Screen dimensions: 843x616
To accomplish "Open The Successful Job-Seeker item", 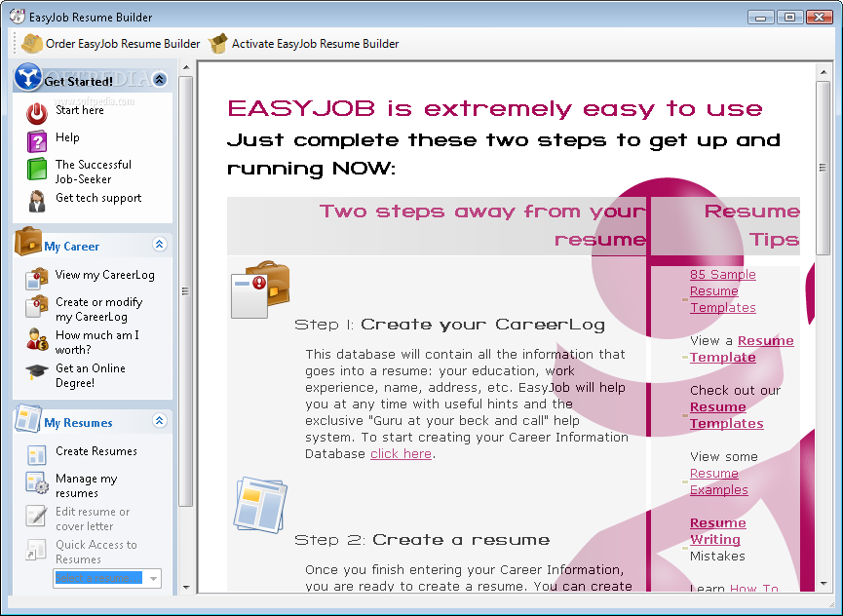I will (93, 172).
